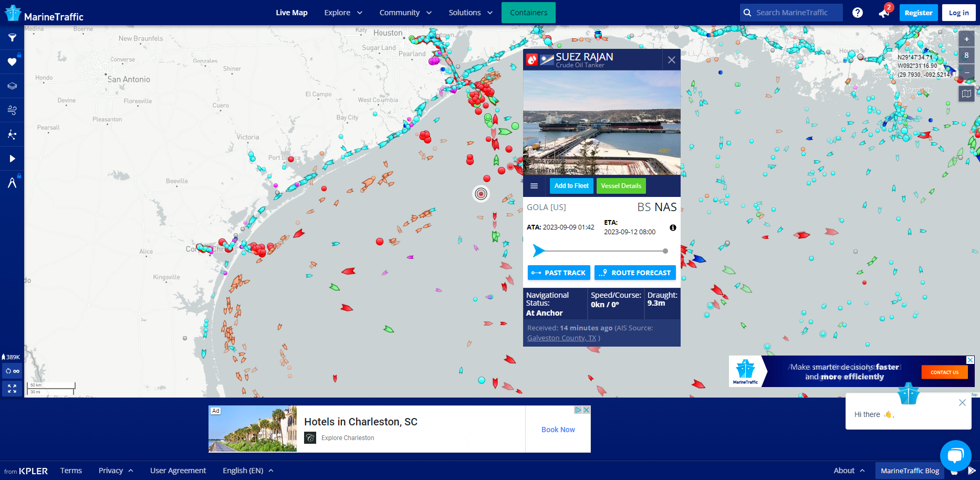Close the Charleston hotels ad

pos(587,410)
